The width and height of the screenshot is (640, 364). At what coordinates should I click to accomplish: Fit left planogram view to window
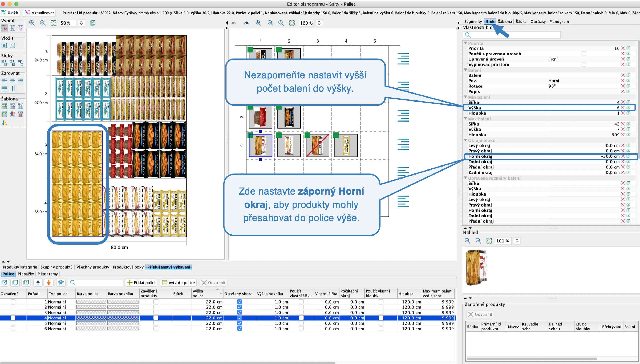pos(54,23)
